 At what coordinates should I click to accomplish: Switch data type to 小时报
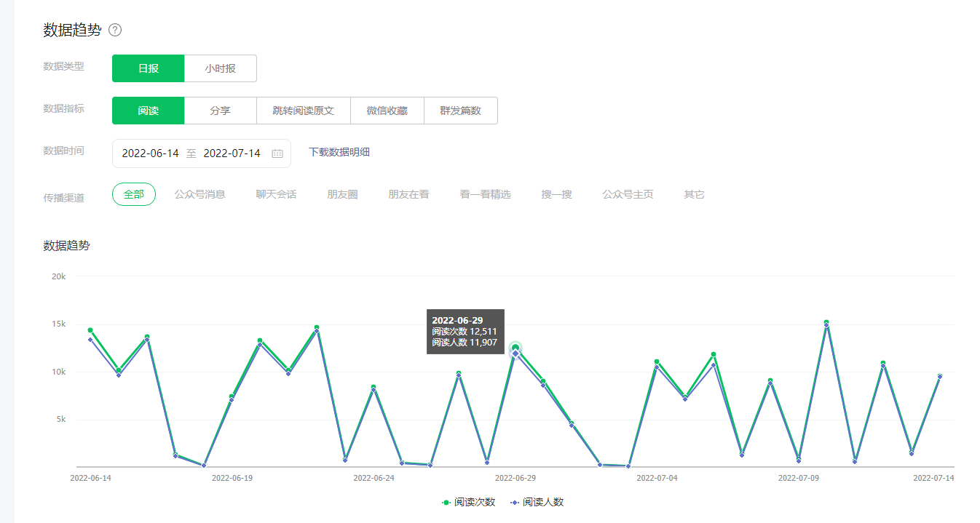coord(220,68)
